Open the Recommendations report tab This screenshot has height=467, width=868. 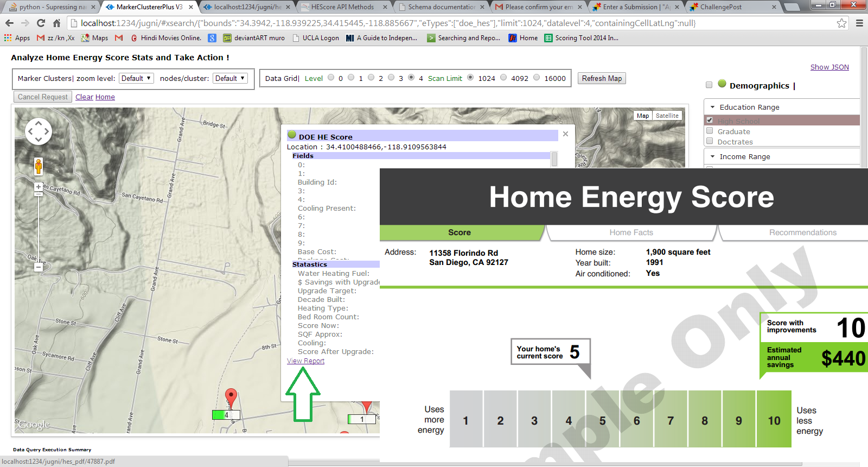pos(802,232)
